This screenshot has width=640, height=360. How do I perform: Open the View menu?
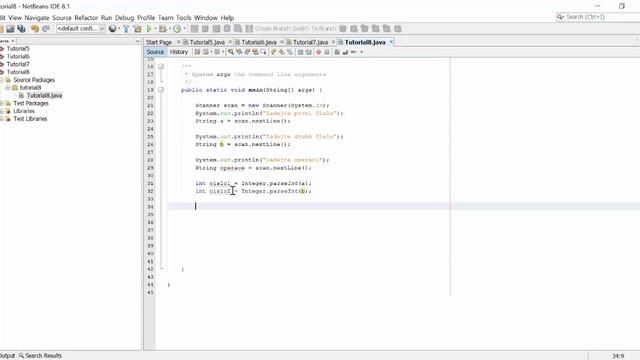pyautogui.click(x=15, y=18)
